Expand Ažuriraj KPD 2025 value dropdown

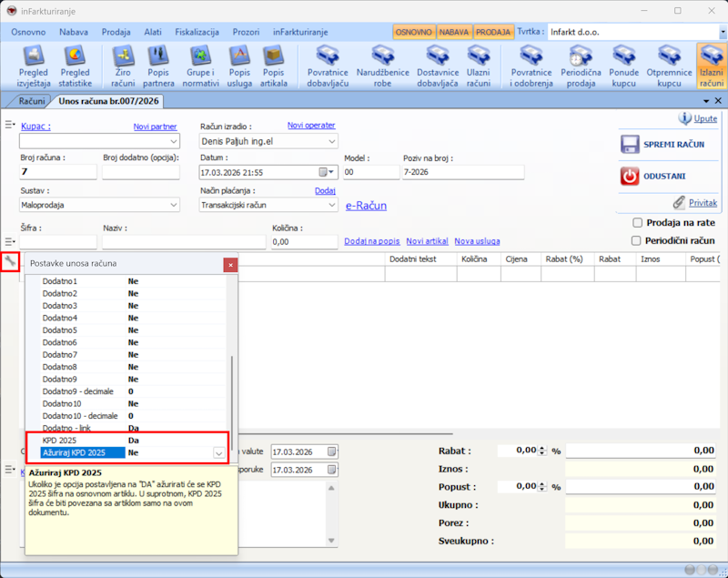[x=218, y=452]
